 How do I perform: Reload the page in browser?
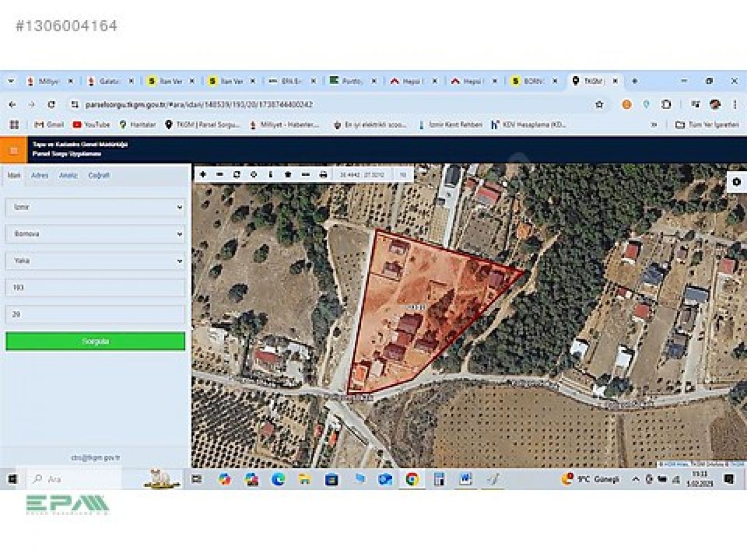(x=51, y=105)
